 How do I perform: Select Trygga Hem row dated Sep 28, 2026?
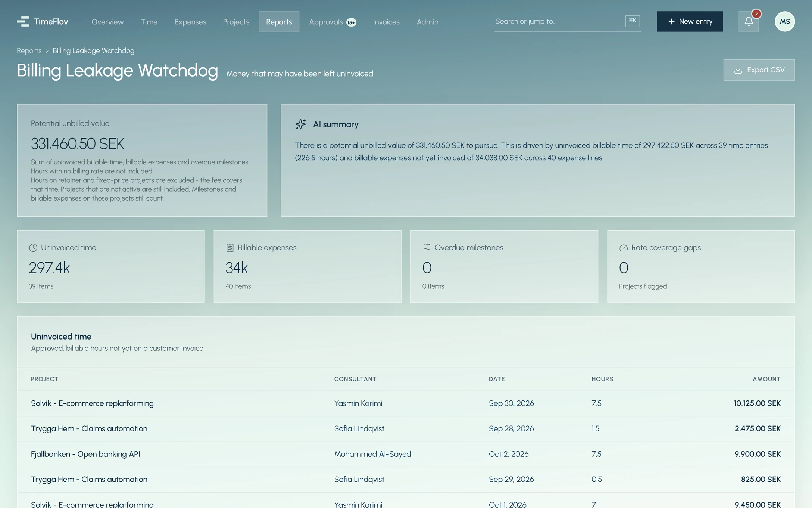point(406,429)
